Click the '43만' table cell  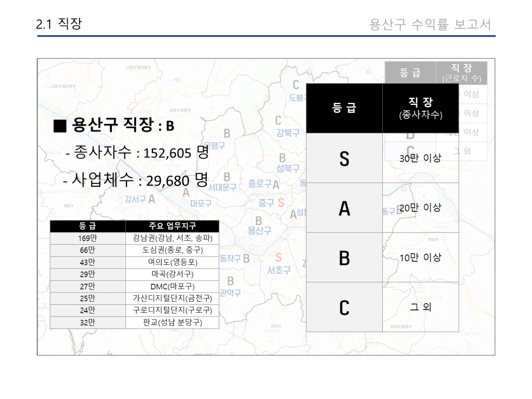(x=88, y=262)
